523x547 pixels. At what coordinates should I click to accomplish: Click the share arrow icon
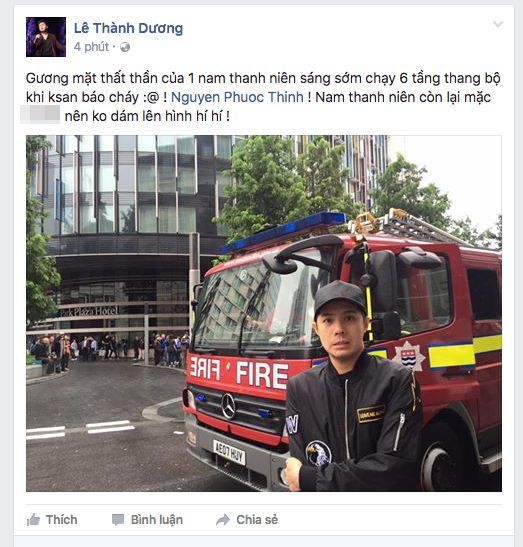(x=223, y=520)
